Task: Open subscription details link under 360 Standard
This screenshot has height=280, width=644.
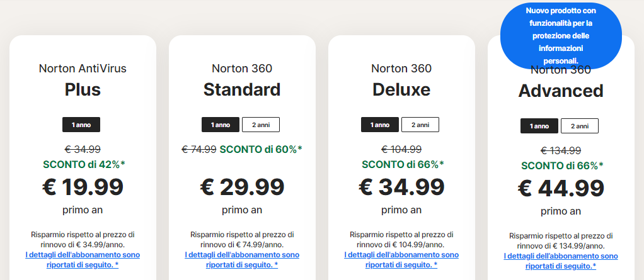Action: 242,259
